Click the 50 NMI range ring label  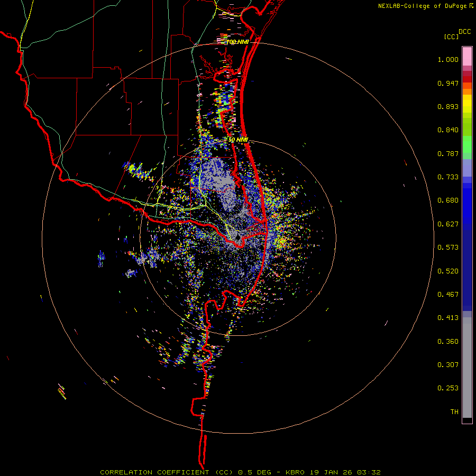[x=239, y=140]
